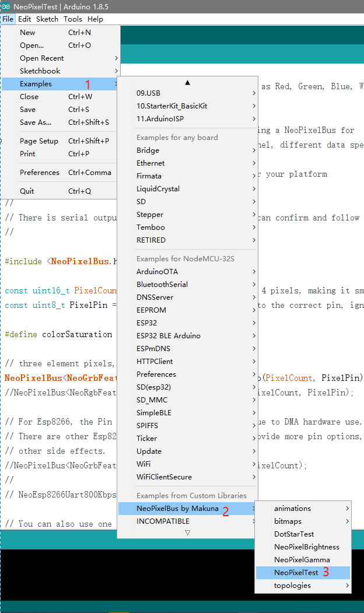Open the Tools menu
This screenshot has width=364, height=613.
pos(73,19)
